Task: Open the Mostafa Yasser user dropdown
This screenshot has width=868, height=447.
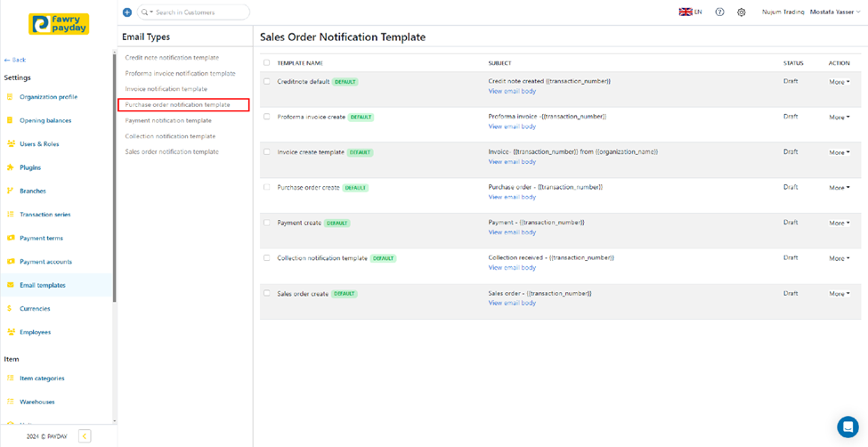Action: (834, 12)
